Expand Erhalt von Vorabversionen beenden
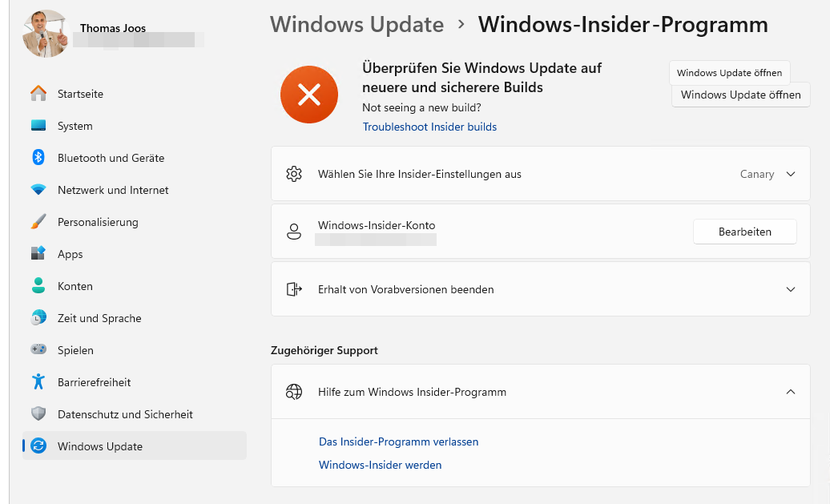The image size is (830, 504). click(790, 289)
